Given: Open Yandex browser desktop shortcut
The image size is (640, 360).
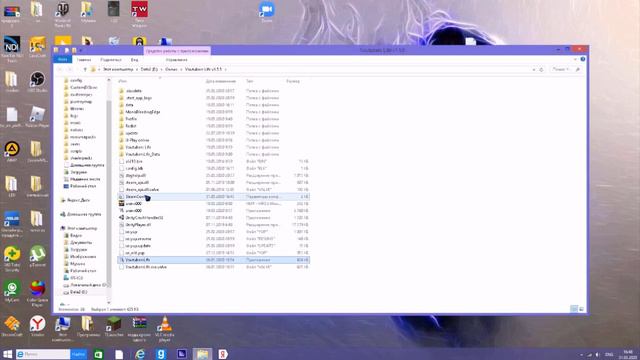Looking at the screenshot, I should click(x=38, y=326).
